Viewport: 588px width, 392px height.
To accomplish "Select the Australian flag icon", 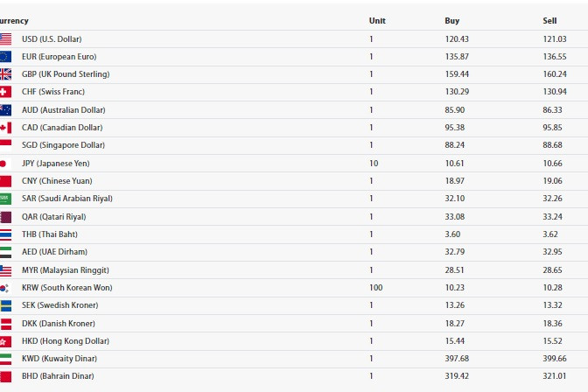I will 5,110.
